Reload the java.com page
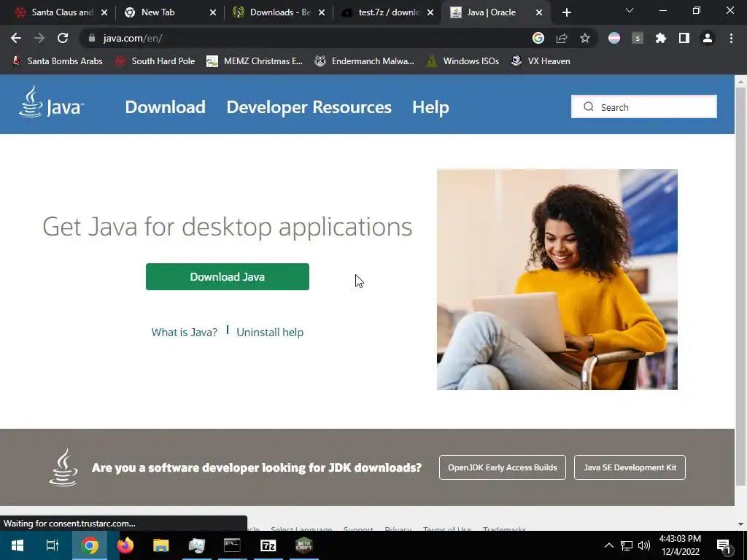The width and height of the screenshot is (747, 560). (63, 38)
